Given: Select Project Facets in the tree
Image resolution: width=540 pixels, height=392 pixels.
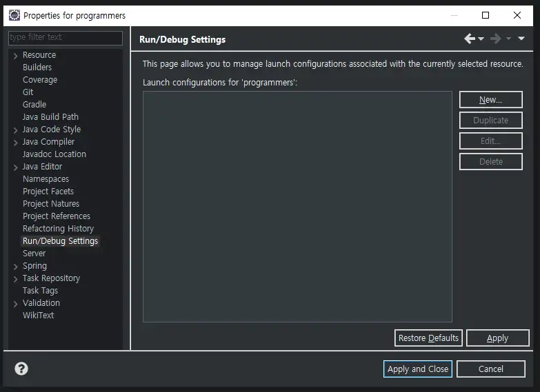Looking at the screenshot, I should [x=48, y=191].
